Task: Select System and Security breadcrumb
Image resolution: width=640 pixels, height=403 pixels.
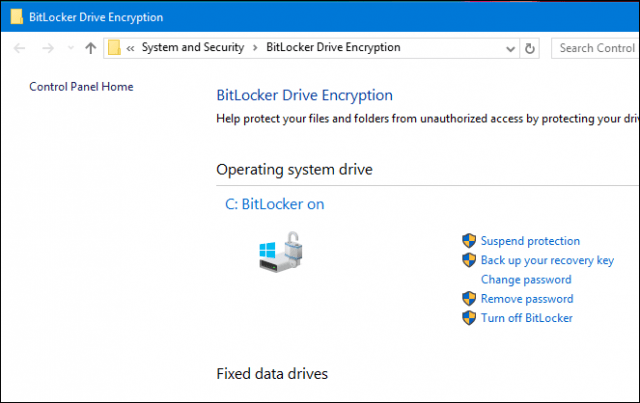Action: pyautogui.click(x=193, y=47)
